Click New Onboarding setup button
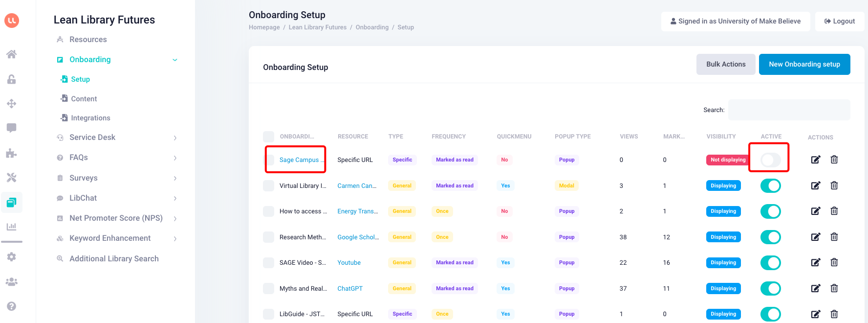Screen dimensions: 868x323 [804, 64]
